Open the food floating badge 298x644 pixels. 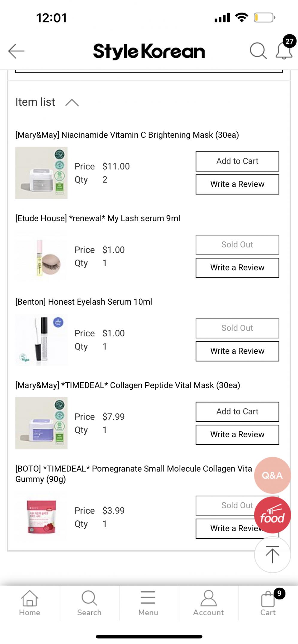click(272, 515)
